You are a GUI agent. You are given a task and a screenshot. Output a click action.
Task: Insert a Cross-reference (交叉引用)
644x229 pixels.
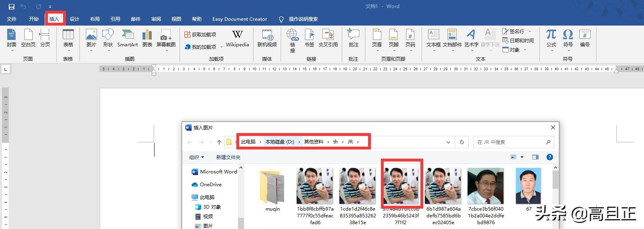[x=328, y=38]
